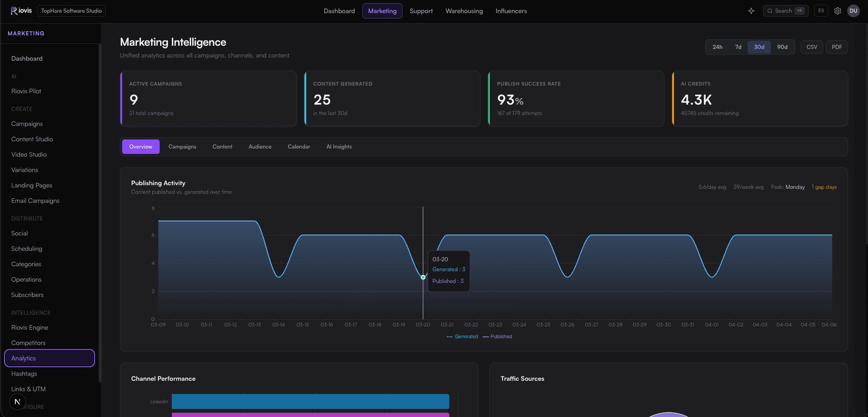
Task: Toggle the Generated series in the chart legend
Action: [x=462, y=336]
